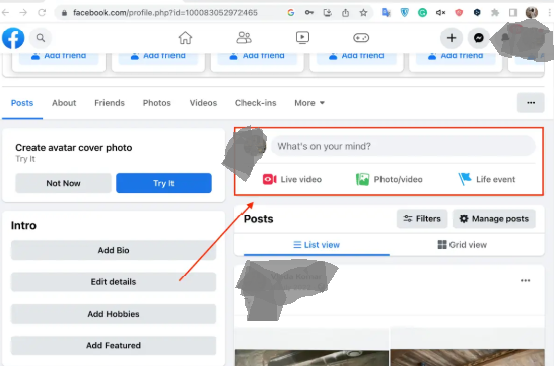Open the About tab

[x=64, y=103]
